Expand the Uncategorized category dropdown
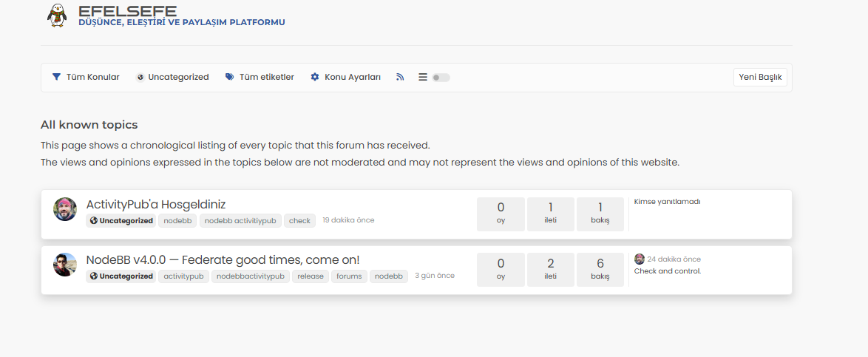The width and height of the screenshot is (868, 357). click(172, 77)
